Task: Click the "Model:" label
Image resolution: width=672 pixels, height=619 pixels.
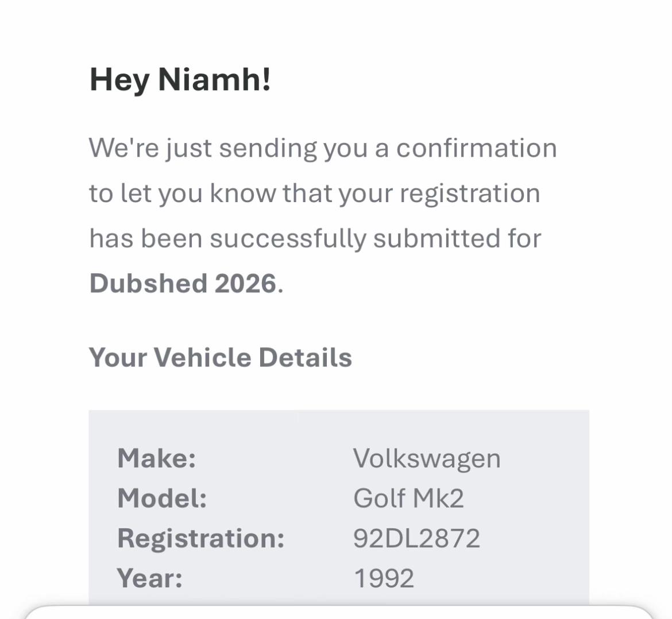Action: pos(162,498)
